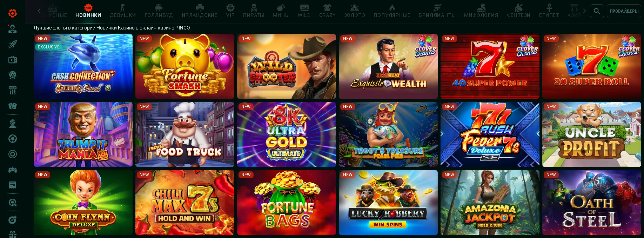Launch the Fortune Smash slot thumbnail
The height and width of the screenshot is (238, 644).
185,66
